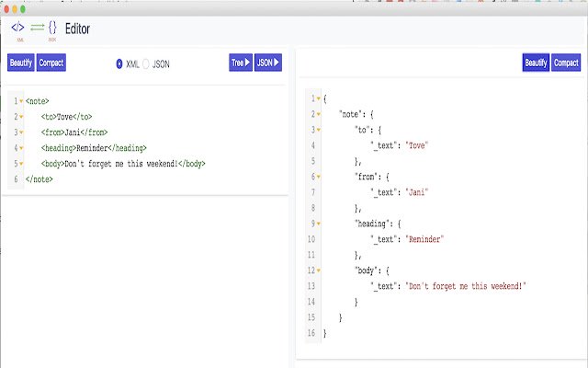Click the XML code-brackets logo icon
Screen dimensions: 588x368
(18, 28)
